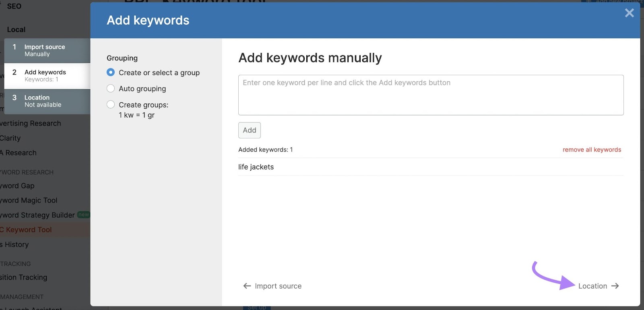Click the right arrow beside Location
This screenshot has width=644, height=310.
click(615, 286)
